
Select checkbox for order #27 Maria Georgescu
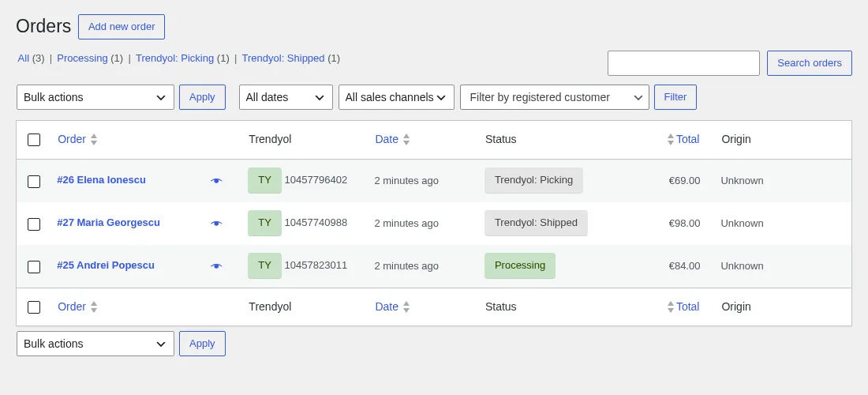tap(34, 224)
